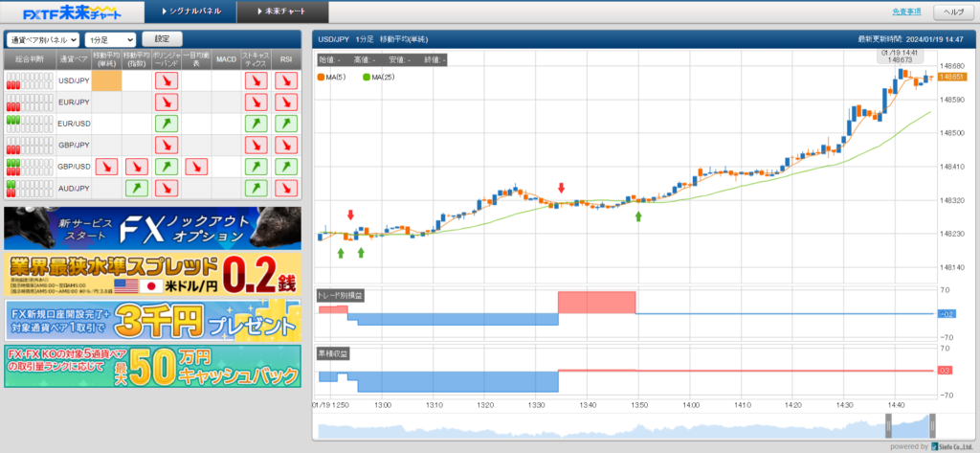Open the 通貨ペア別パネル panel type dropdown
The width and height of the screenshot is (980, 453).
click(43, 39)
